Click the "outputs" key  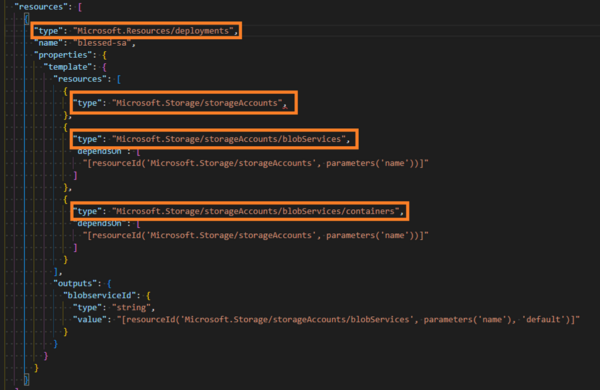[75, 284]
